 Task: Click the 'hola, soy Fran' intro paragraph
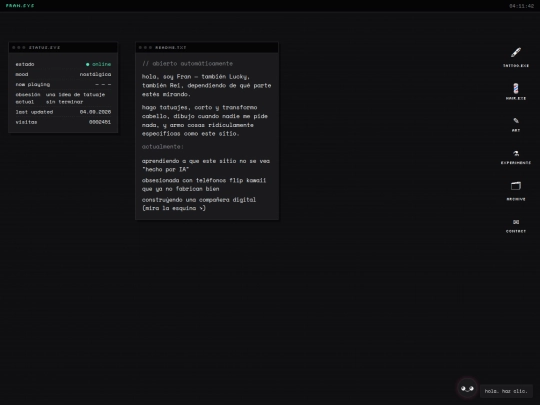[207, 85]
